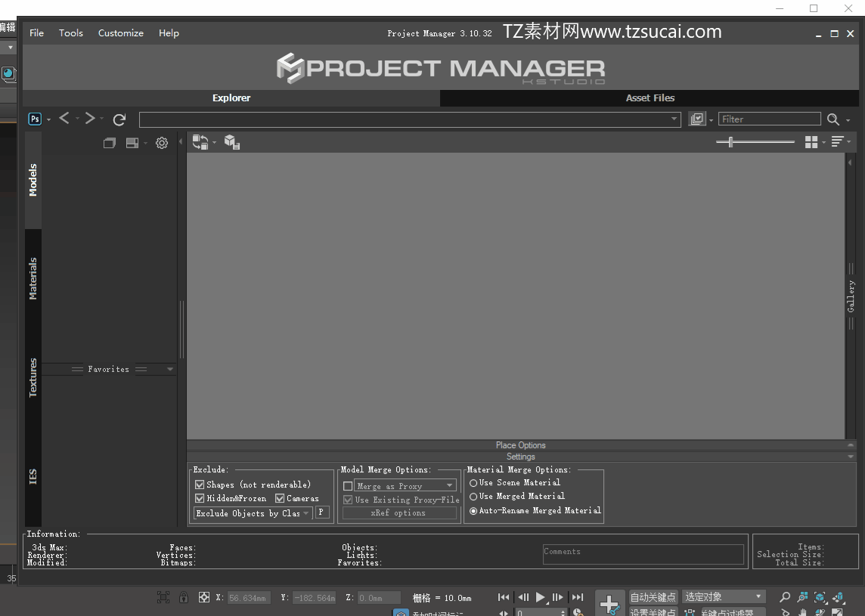Switch to the Asset Files tab

(x=650, y=98)
